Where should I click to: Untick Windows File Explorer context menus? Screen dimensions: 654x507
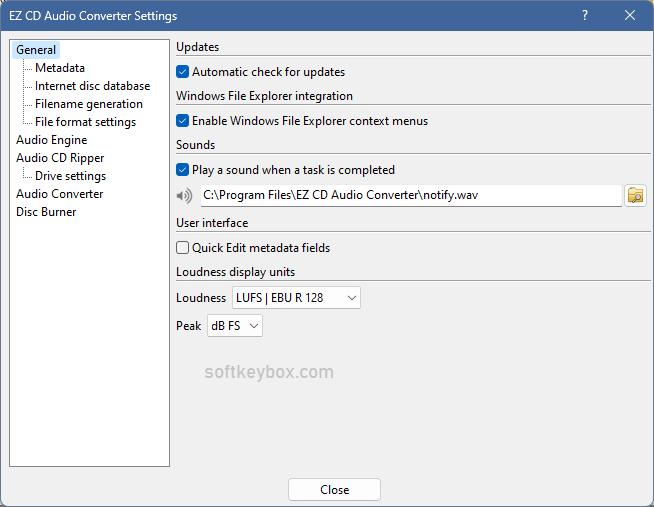pyautogui.click(x=182, y=121)
